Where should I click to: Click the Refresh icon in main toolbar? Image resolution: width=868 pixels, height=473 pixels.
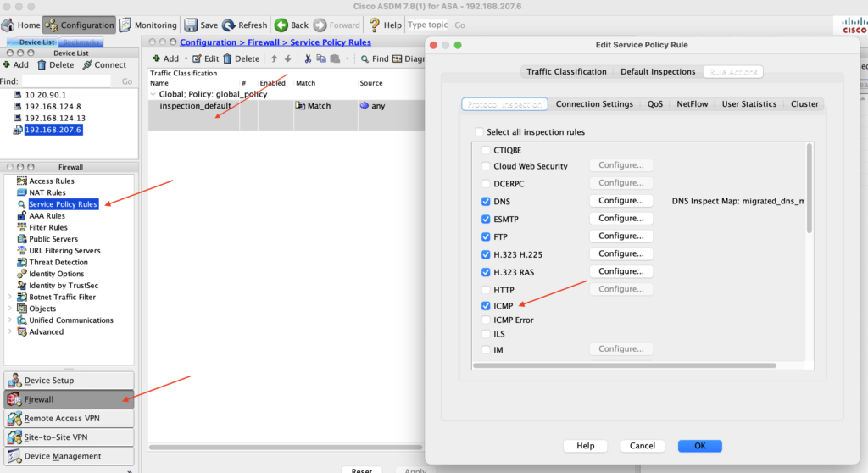(x=229, y=25)
